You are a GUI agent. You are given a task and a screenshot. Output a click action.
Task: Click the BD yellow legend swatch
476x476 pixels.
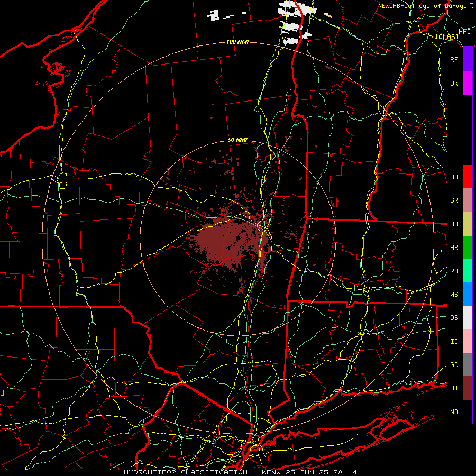click(x=467, y=224)
